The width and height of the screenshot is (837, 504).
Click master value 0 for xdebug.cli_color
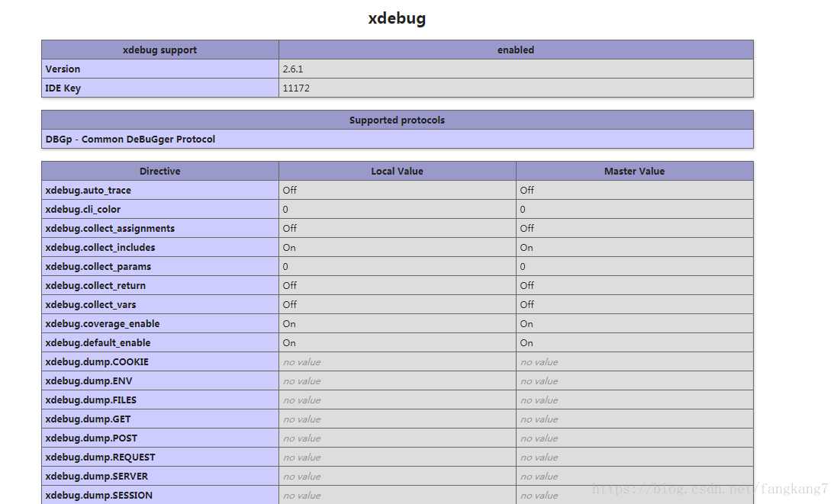[x=635, y=210]
